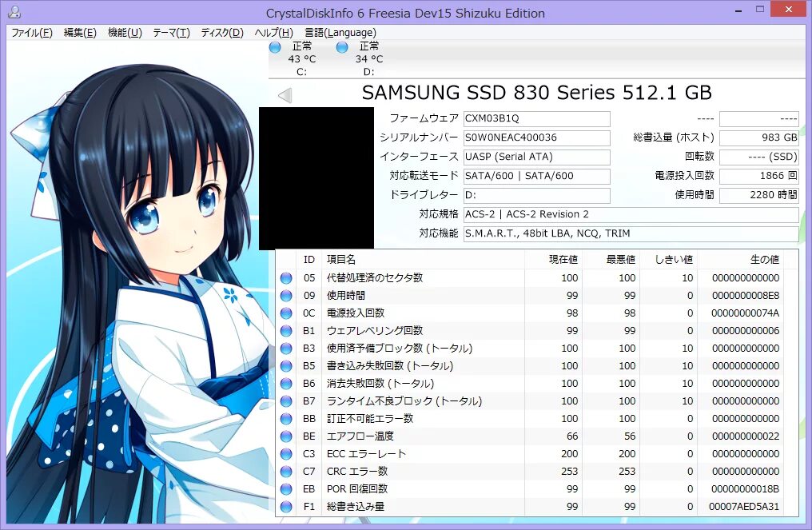Click power on hours value 2280 時間
Screen dimensions: 812x530
pyautogui.click(x=758, y=195)
